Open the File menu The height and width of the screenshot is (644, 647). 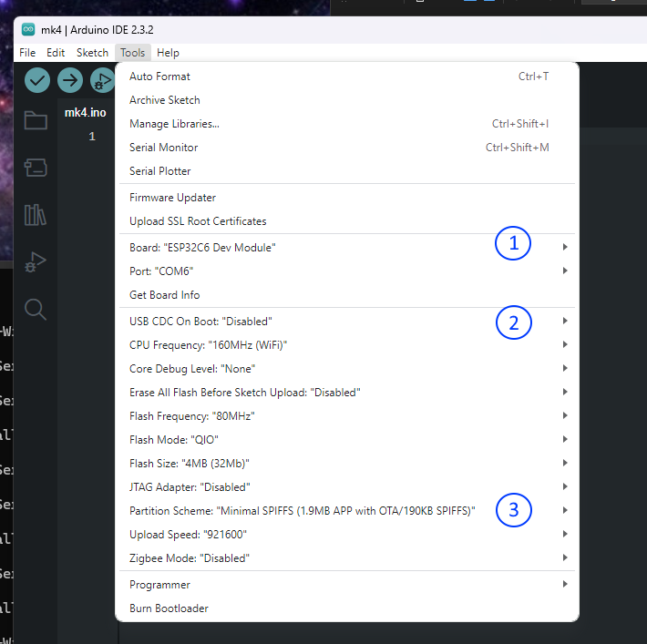click(x=27, y=53)
